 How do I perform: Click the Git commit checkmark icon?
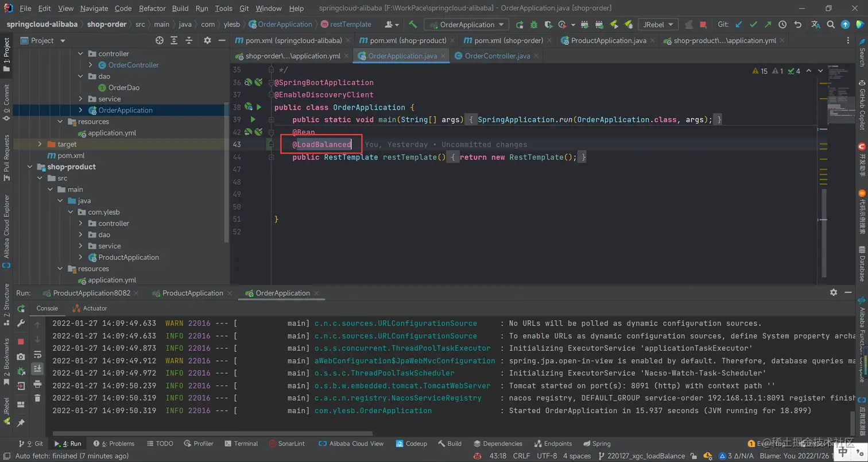pos(753,25)
